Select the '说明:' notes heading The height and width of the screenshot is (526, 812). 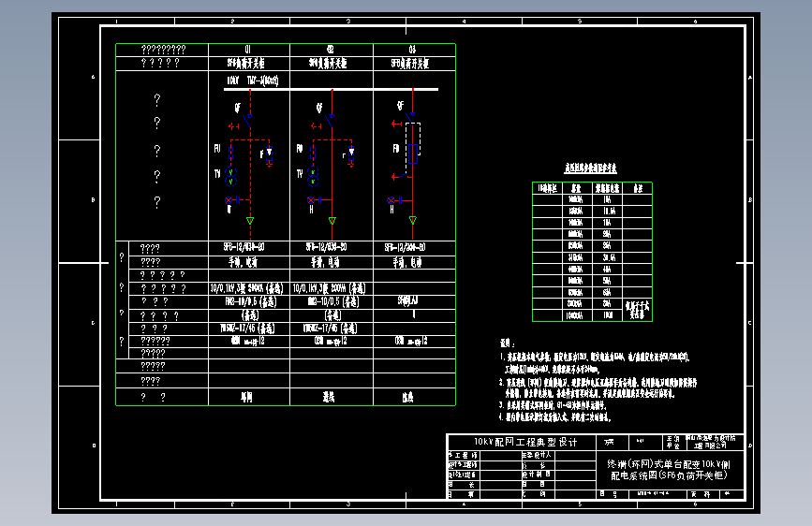[x=507, y=343]
